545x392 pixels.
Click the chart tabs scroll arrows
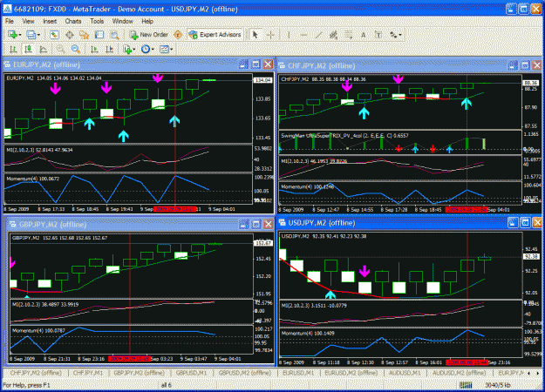(x=533, y=373)
